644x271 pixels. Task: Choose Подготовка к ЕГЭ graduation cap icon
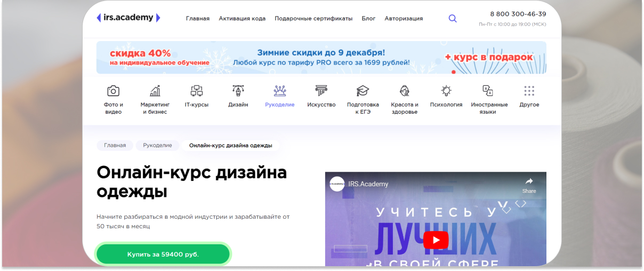(x=363, y=90)
